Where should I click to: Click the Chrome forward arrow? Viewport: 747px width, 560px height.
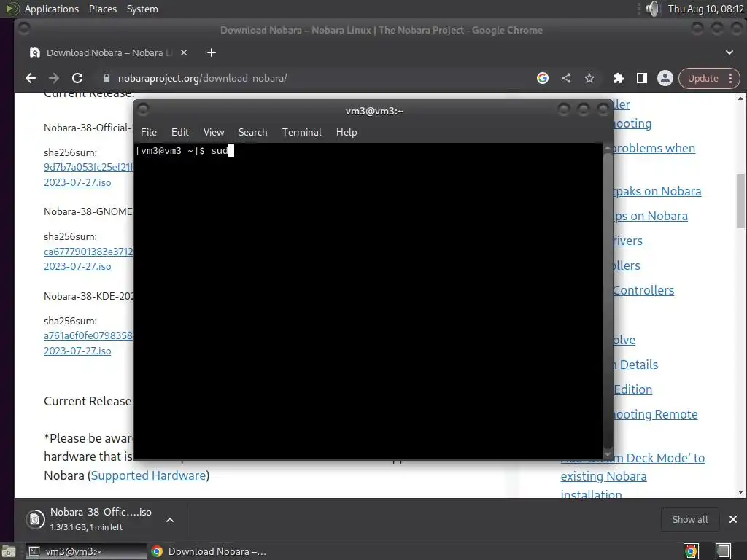(54, 78)
